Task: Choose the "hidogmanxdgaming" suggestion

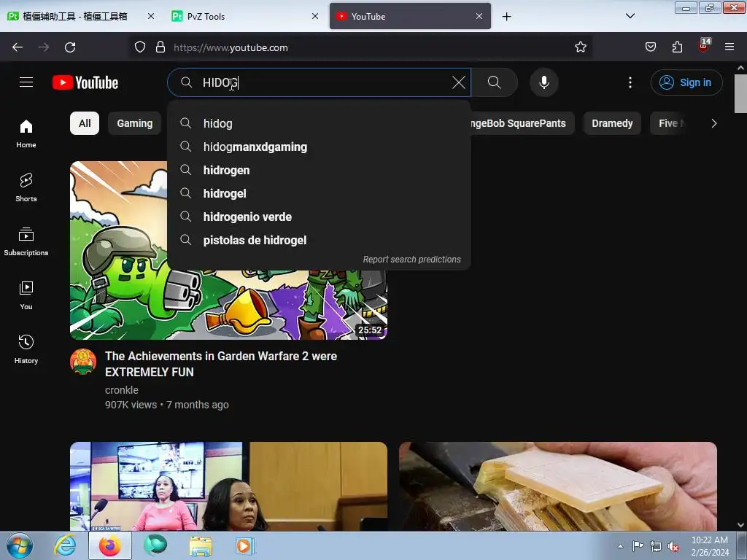Action: pyautogui.click(x=320, y=147)
